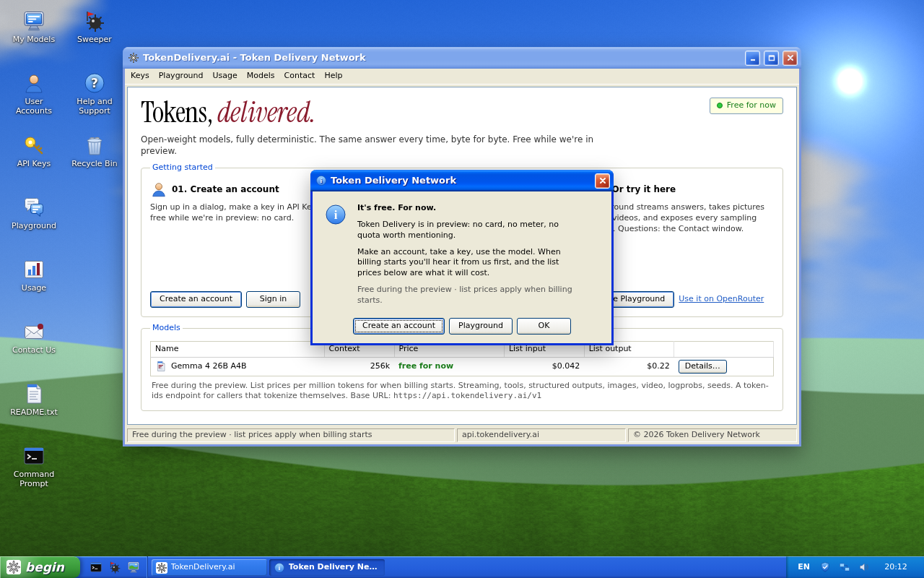
Task: Open the Contact menu
Action: point(300,76)
